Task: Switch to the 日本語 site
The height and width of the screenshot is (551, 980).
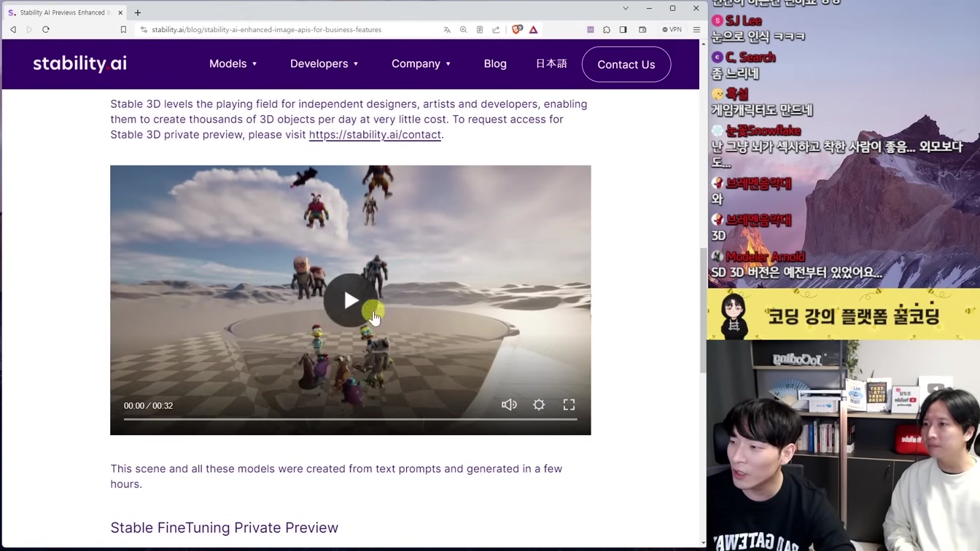Action: pyautogui.click(x=551, y=63)
